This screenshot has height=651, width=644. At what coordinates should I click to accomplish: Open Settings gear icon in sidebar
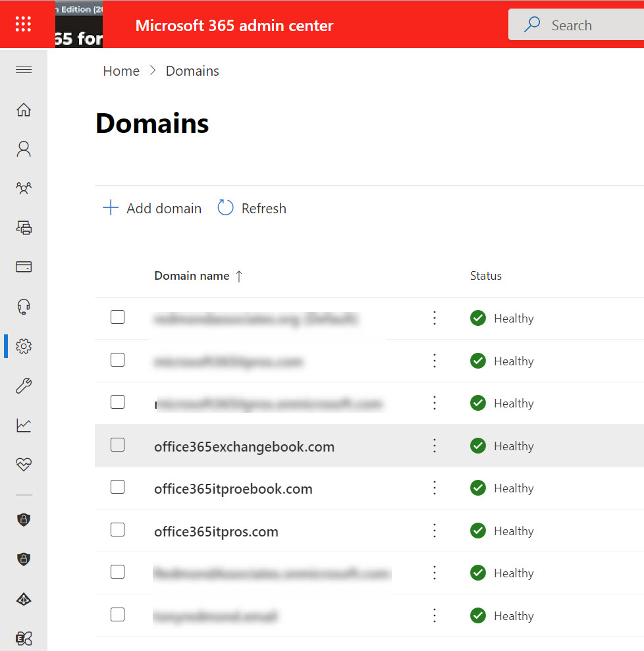click(24, 346)
